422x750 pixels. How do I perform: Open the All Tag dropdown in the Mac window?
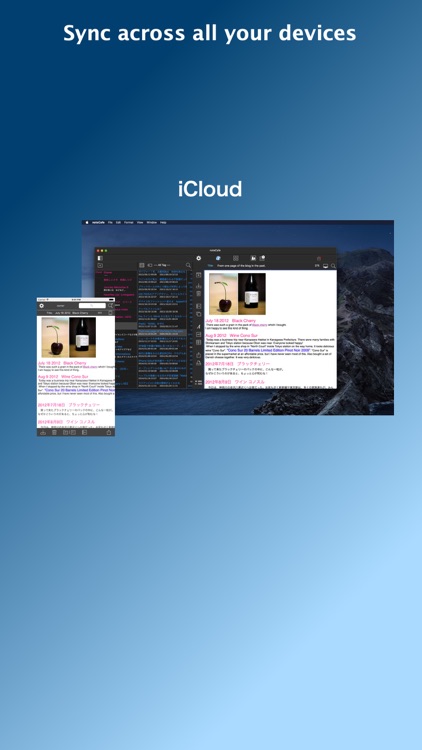coord(161,265)
